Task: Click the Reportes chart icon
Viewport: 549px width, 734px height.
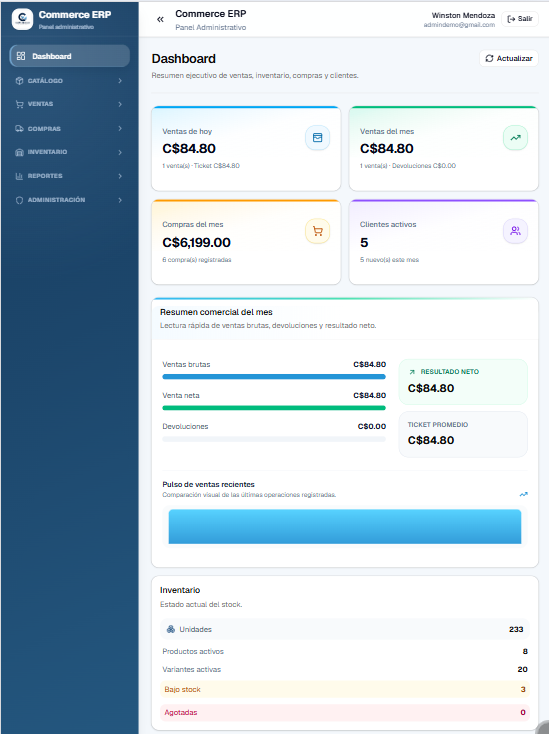Action: pos(19,176)
